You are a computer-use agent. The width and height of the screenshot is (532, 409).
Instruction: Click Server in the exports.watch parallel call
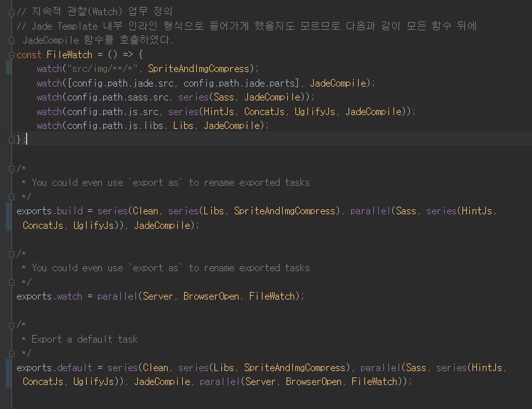click(158, 296)
